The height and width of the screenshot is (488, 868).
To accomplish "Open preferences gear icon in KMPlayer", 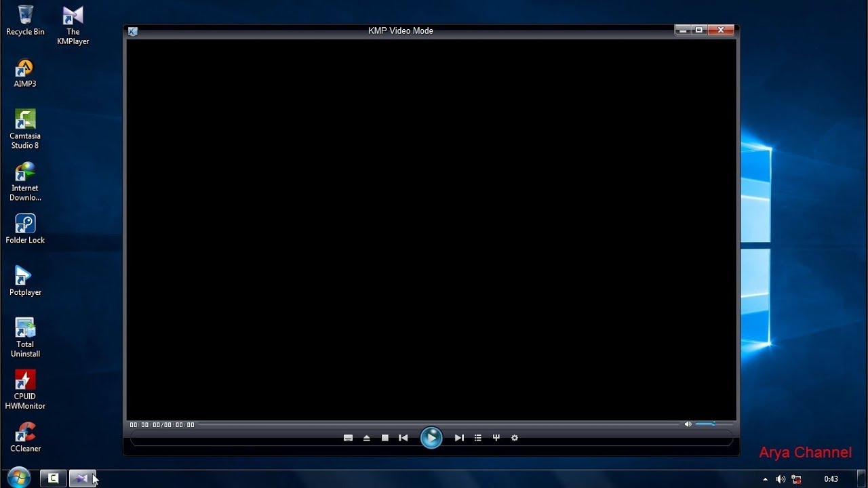I will pyautogui.click(x=515, y=438).
